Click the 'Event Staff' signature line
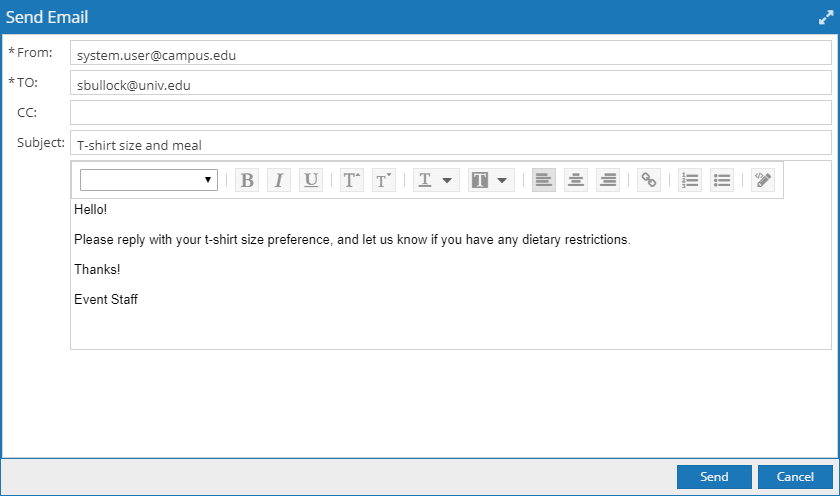The width and height of the screenshot is (840, 496). pyautogui.click(x=106, y=299)
